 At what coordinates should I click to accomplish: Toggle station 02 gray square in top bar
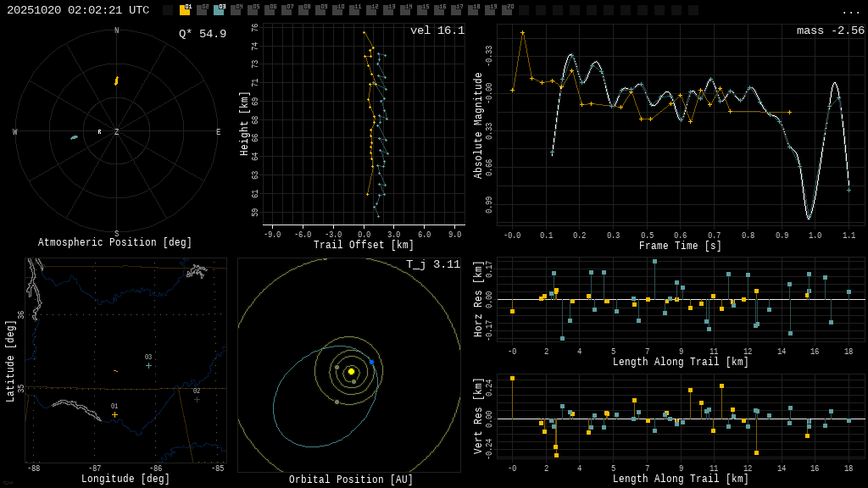click(x=202, y=10)
